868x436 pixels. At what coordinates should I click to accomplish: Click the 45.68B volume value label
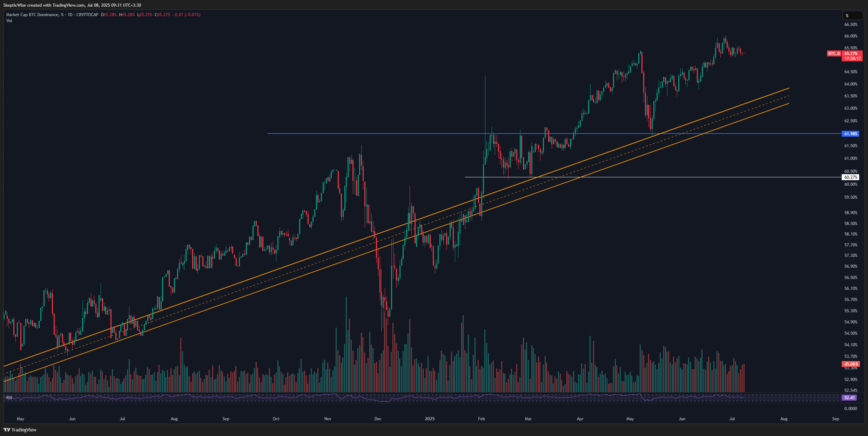coord(851,364)
